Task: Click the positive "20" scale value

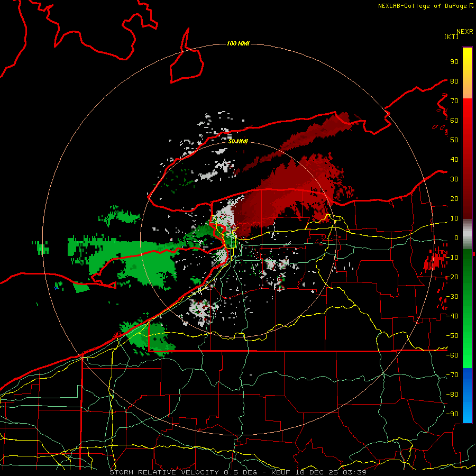Action: [x=454, y=199]
